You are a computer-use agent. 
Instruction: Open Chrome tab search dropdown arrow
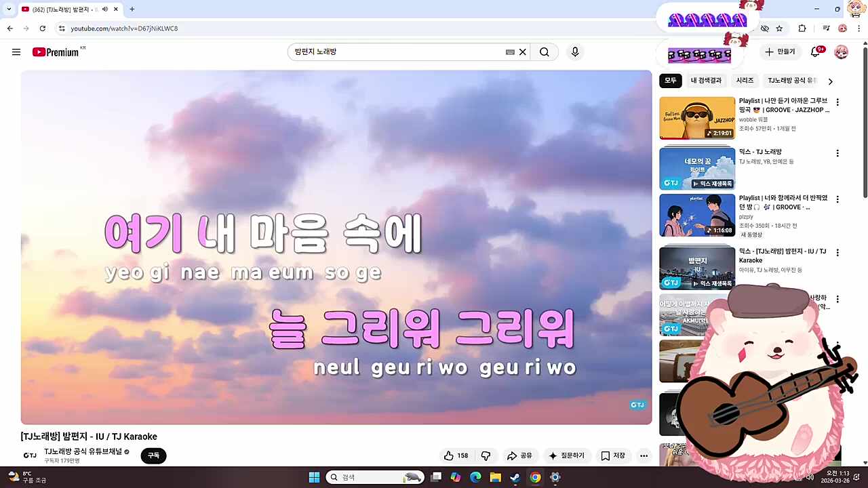[x=9, y=9]
